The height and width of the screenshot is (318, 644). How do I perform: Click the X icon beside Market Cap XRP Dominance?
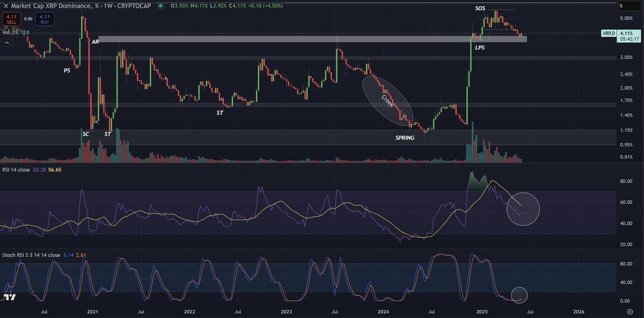(5, 6)
